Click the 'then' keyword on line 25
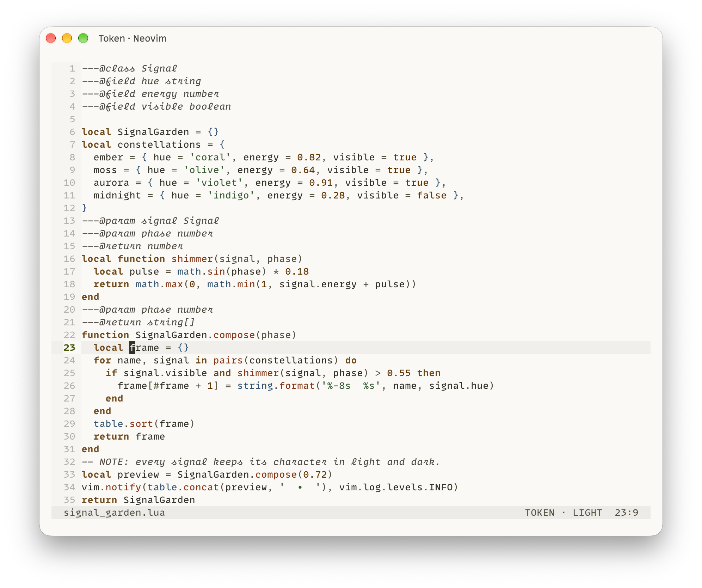The image size is (702, 588). pos(429,373)
